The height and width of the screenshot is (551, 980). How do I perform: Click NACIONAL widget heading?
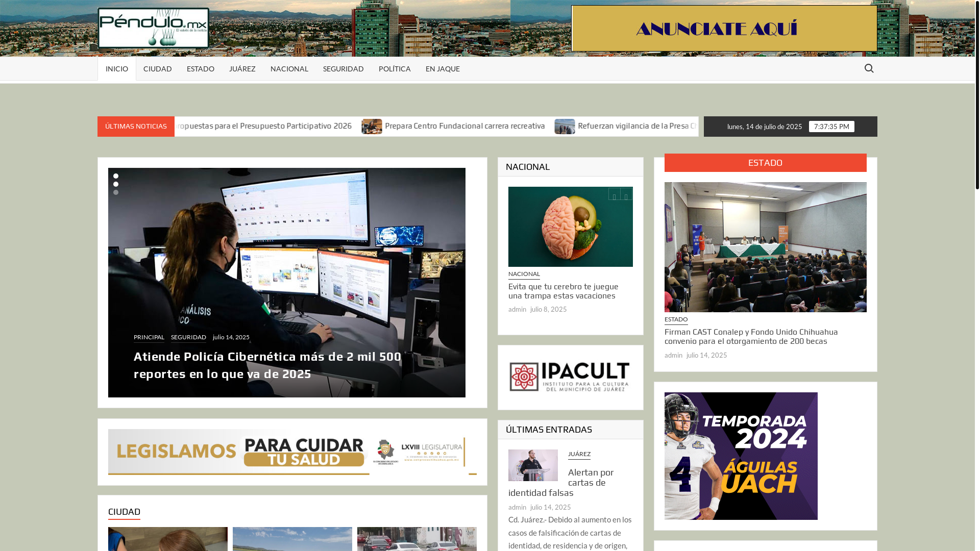click(x=528, y=167)
